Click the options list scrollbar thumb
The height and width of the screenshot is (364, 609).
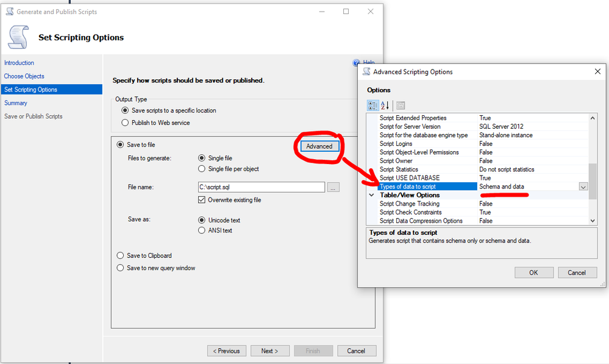(x=593, y=182)
